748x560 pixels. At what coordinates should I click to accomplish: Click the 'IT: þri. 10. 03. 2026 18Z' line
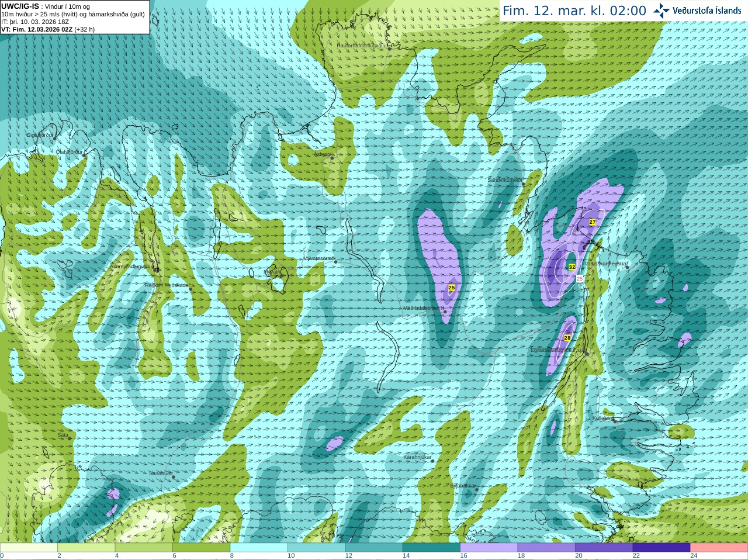point(35,22)
